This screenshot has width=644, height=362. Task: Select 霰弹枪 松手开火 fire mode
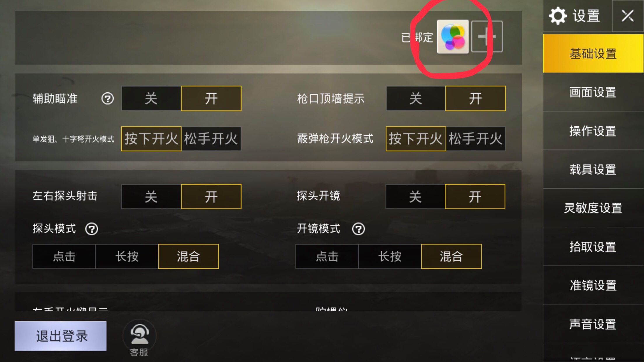(475, 139)
